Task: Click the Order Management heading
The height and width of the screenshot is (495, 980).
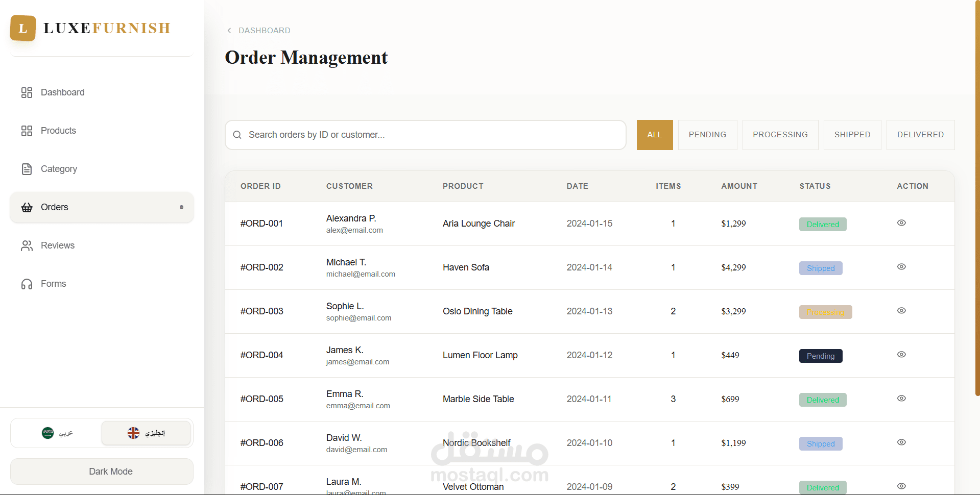Action: coord(306,58)
